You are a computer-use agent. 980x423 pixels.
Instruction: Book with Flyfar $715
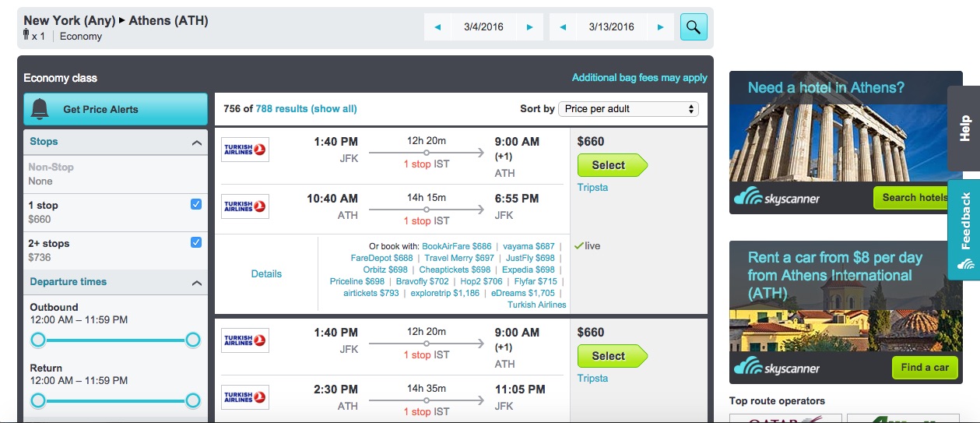pos(536,281)
